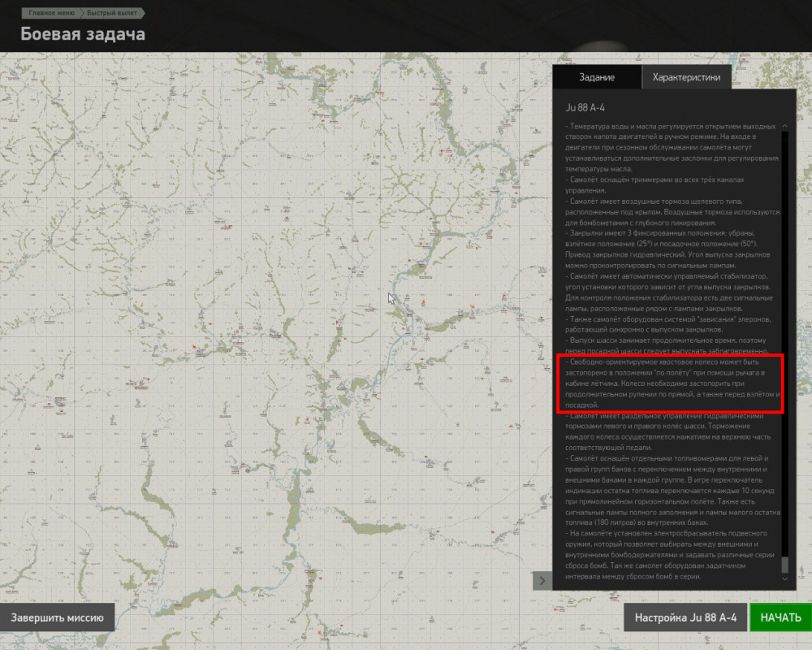
Task: Click the paragraph about триммерами controls
Action: (655, 185)
